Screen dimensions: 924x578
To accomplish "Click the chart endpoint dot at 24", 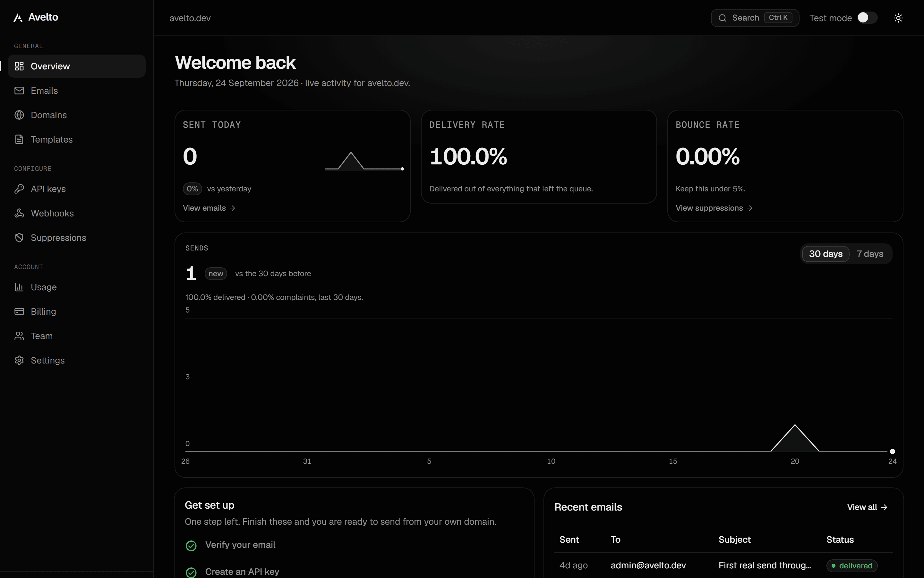I will point(892,451).
